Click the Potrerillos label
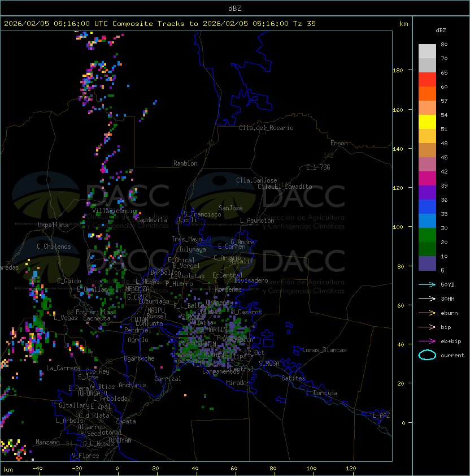The height and width of the screenshot is (476, 470). click(x=94, y=311)
